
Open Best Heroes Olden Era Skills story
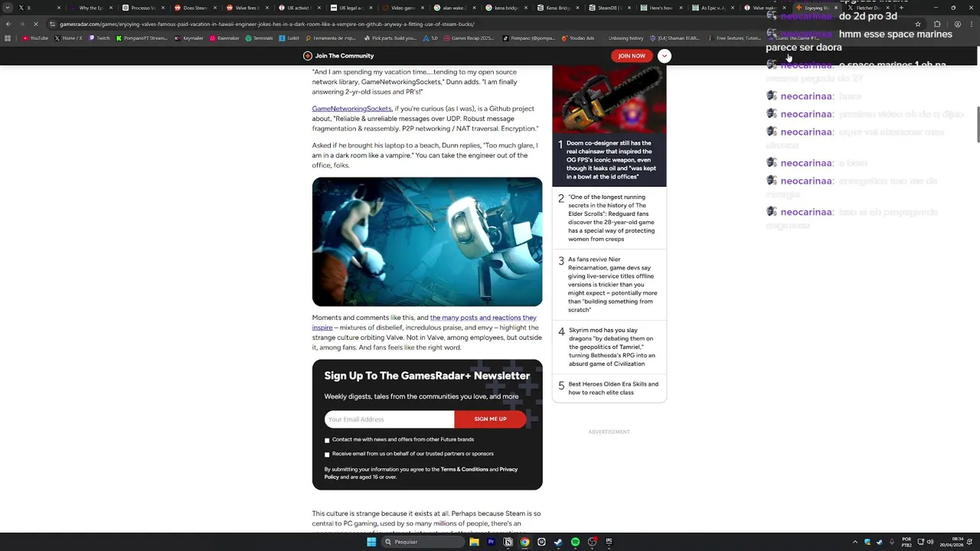[613, 388]
